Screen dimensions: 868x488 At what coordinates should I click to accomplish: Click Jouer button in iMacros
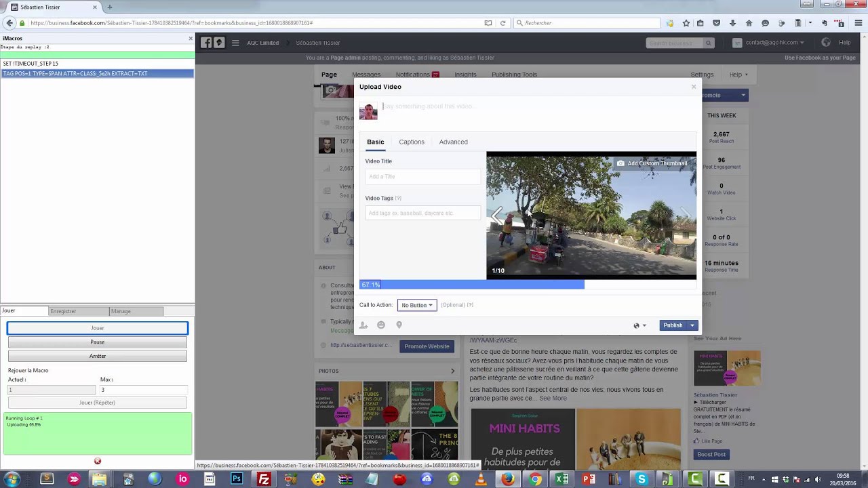click(98, 328)
